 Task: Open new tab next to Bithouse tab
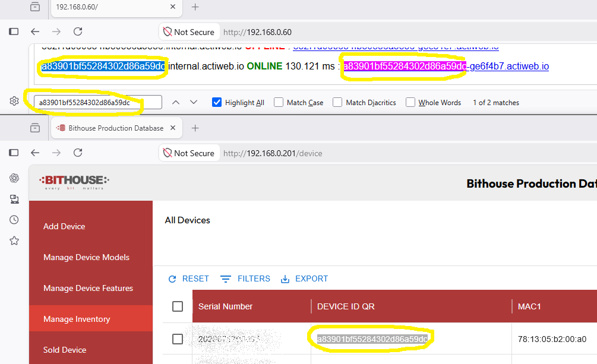tap(195, 128)
